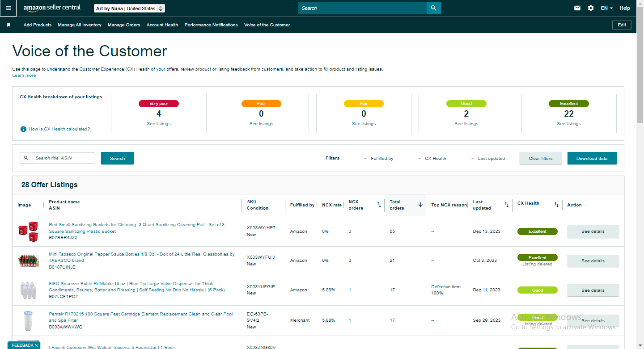Sort by Last updated arrows
This screenshot has width=644, height=349.
[x=507, y=205]
